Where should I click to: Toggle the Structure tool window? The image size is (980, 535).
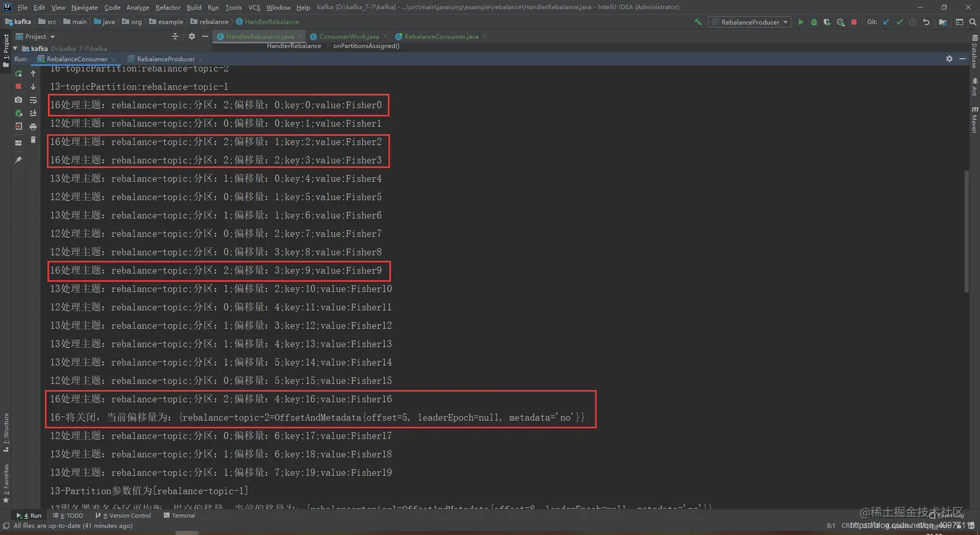tap(6, 433)
